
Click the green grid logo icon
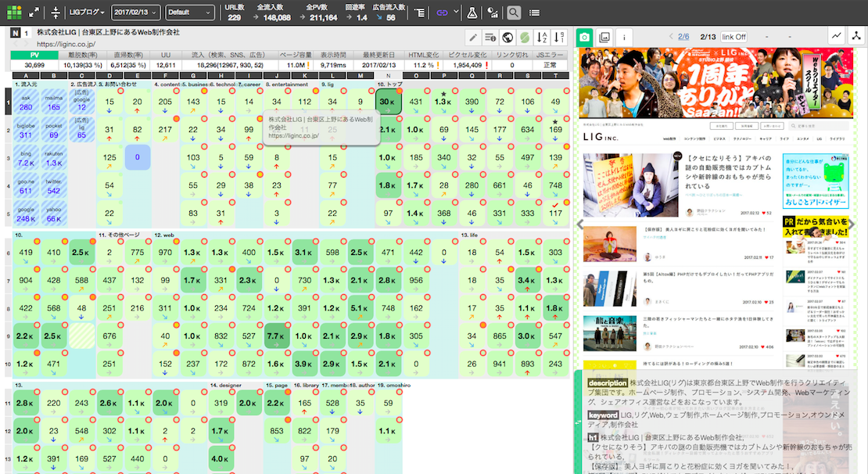click(14, 13)
